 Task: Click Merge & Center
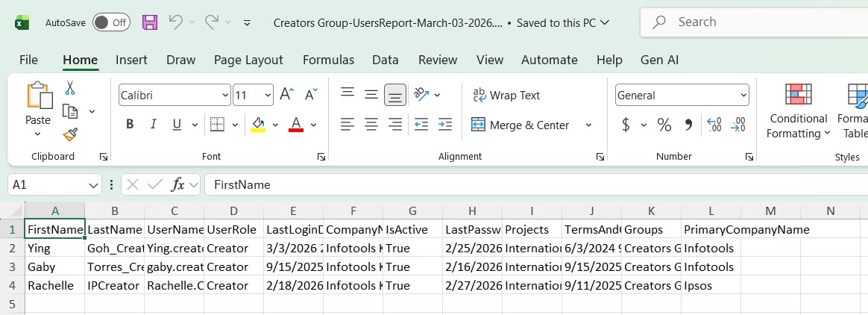pos(521,125)
